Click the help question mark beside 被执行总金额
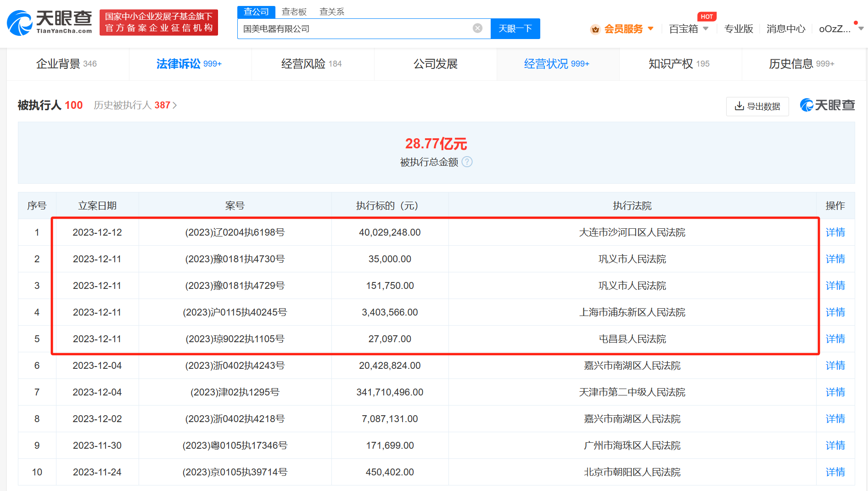The image size is (868, 491). (467, 162)
